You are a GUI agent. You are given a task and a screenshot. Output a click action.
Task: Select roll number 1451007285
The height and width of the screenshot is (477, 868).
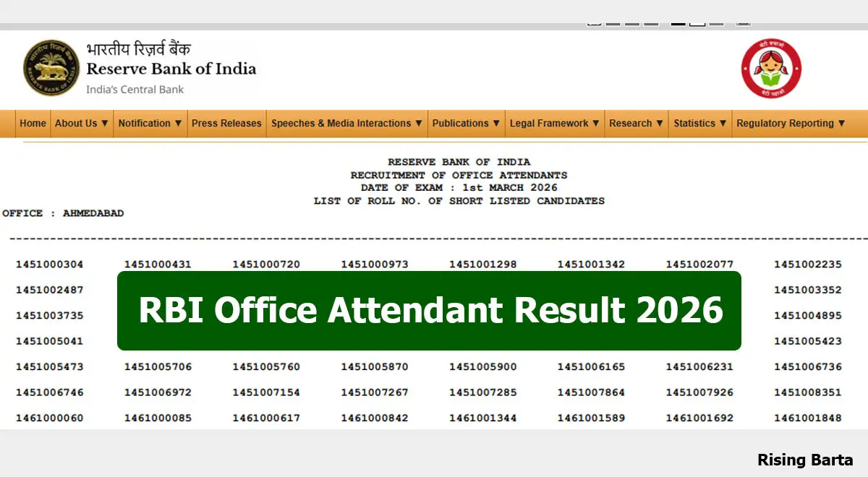coord(483,392)
